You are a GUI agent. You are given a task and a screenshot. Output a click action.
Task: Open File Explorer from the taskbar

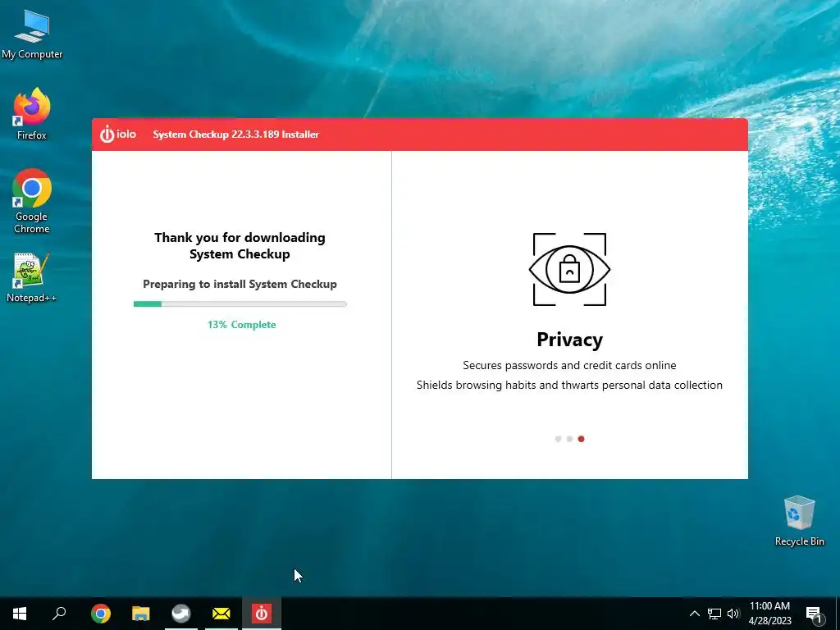click(141, 614)
